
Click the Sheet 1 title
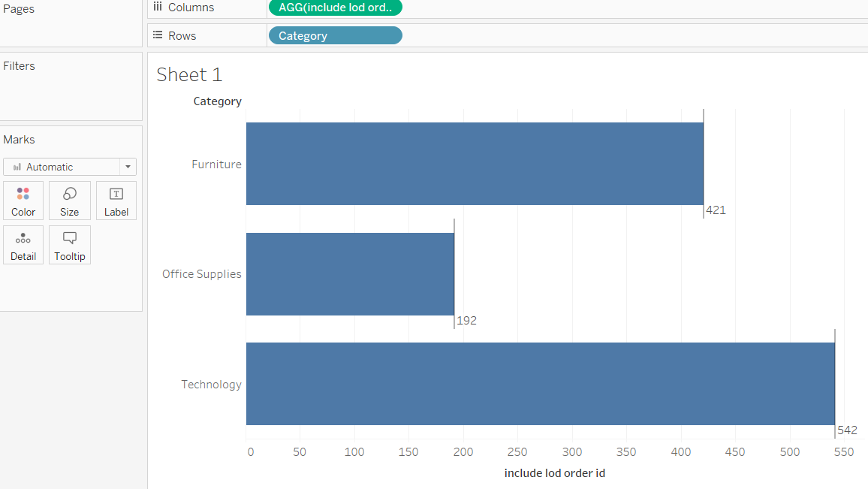click(189, 75)
